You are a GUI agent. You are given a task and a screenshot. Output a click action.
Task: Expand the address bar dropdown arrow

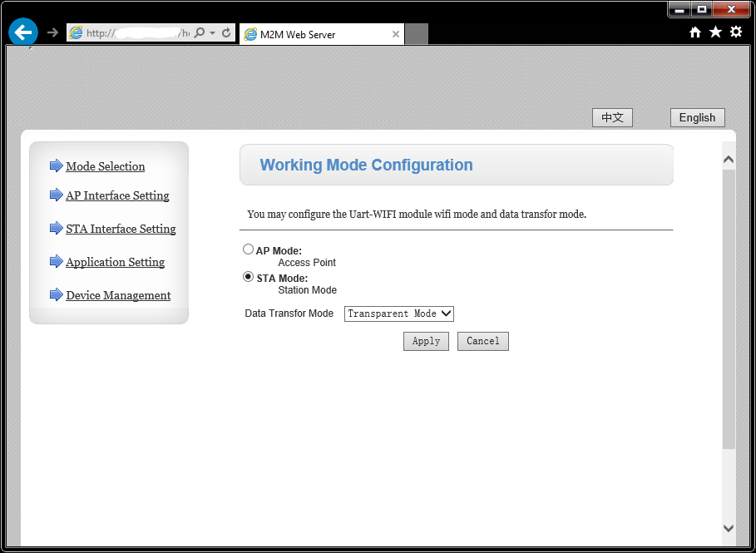213,33
